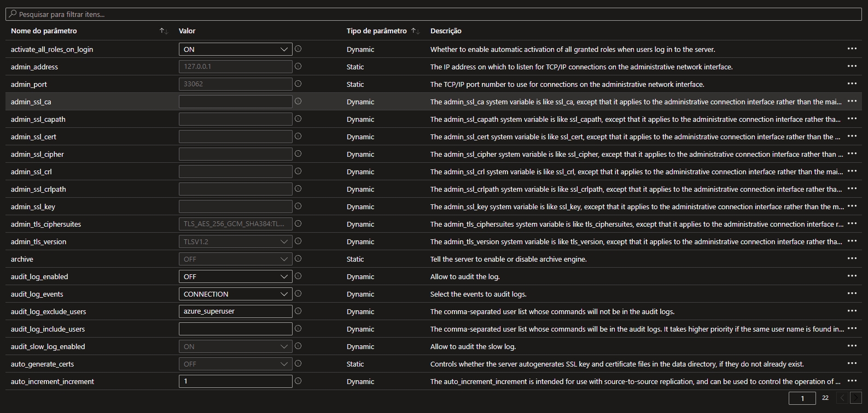Viewport: 868px width, 413px height.
Task: Click the Nome do parâmetro column header
Action: click(44, 31)
